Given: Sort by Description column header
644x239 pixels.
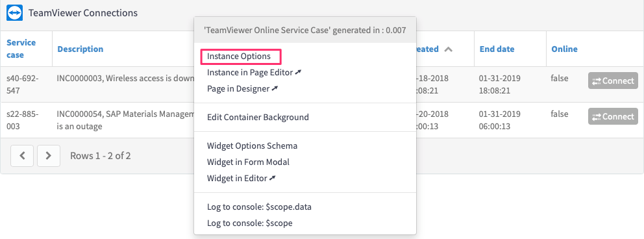Looking at the screenshot, I should (80, 49).
